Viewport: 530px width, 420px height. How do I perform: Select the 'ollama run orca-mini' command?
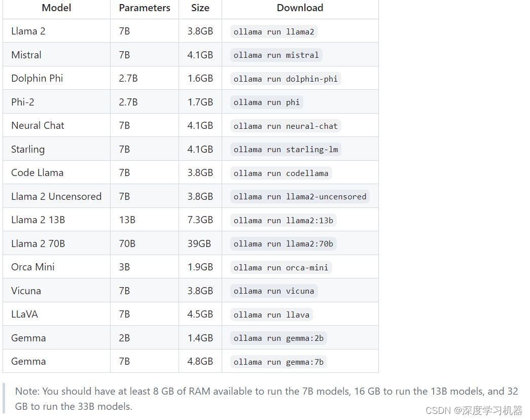coord(281,267)
